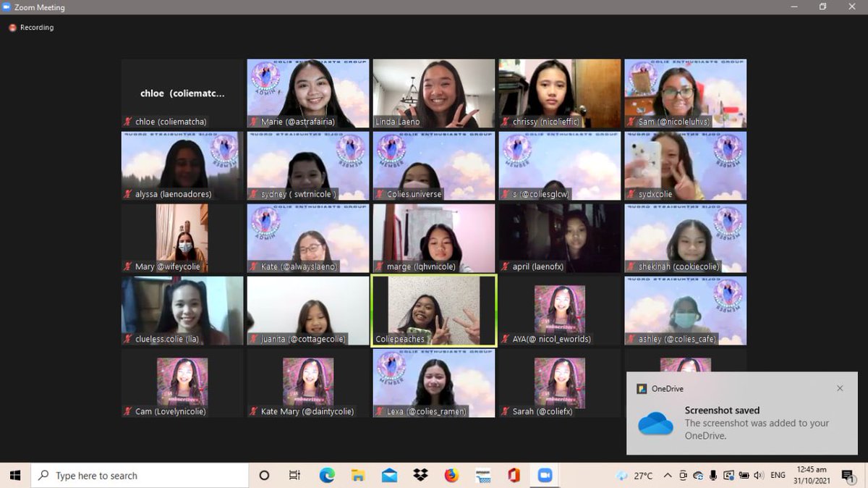Switch to Zoom via taskbar icon

[545, 476]
